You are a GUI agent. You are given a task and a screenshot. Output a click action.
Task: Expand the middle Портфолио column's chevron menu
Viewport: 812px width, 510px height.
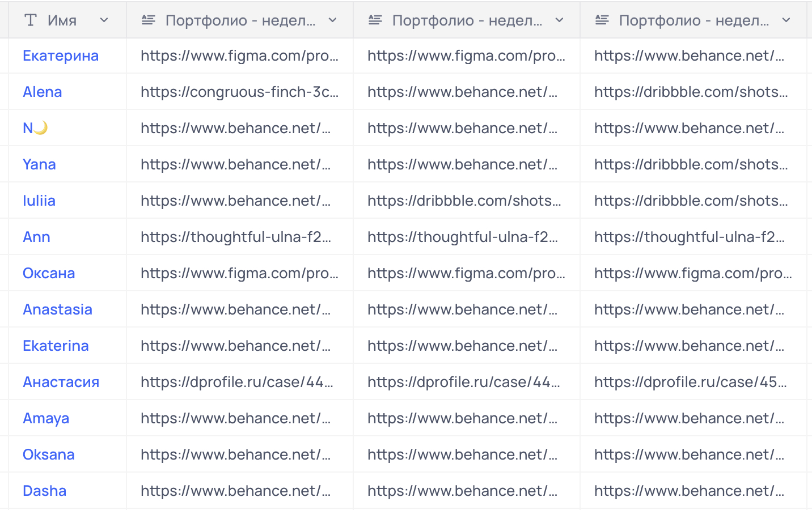pos(560,20)
